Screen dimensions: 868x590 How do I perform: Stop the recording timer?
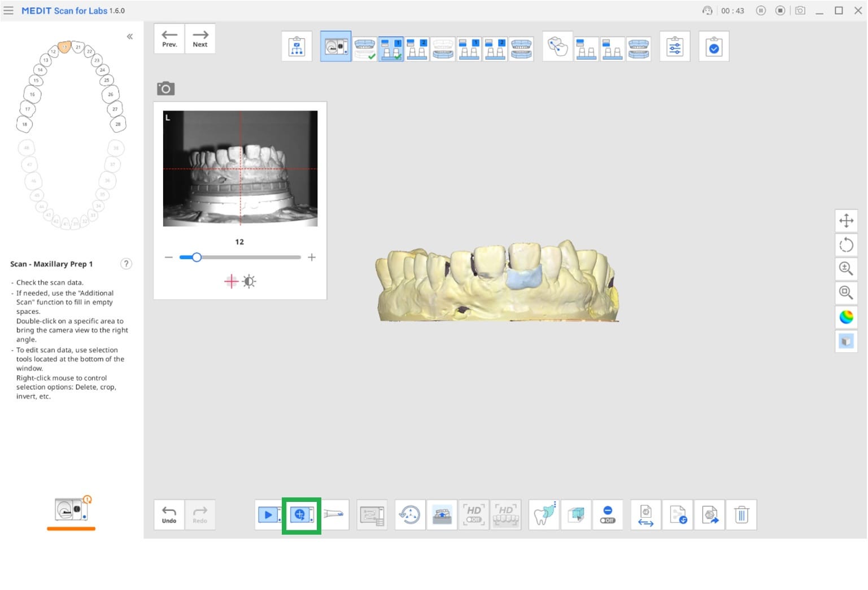click(x=780, y=11)
